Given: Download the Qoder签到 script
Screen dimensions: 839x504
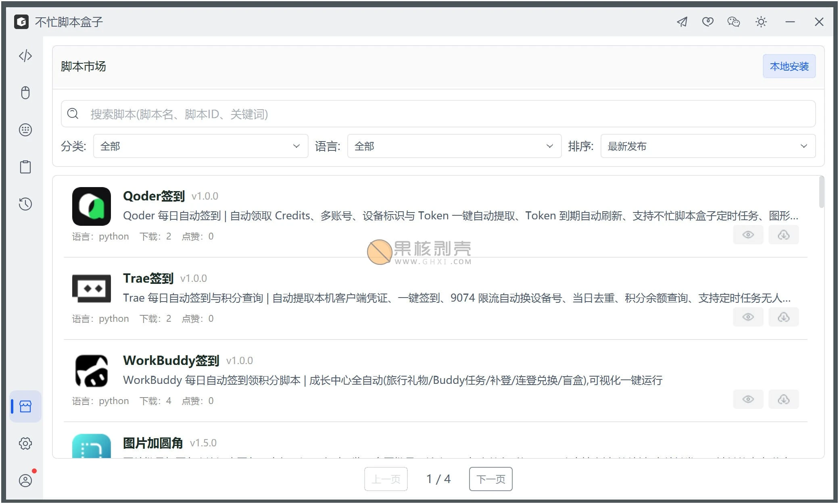Looking at the screenshot, I should [784, 235].
